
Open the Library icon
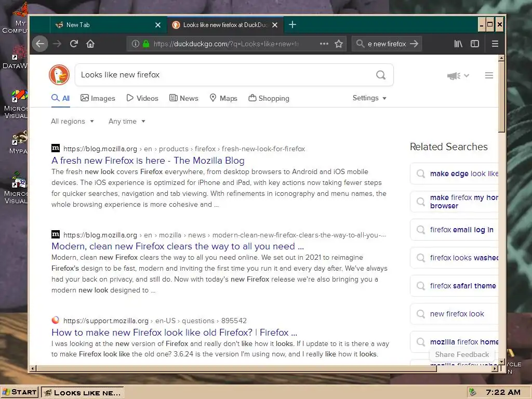(458, 44)
